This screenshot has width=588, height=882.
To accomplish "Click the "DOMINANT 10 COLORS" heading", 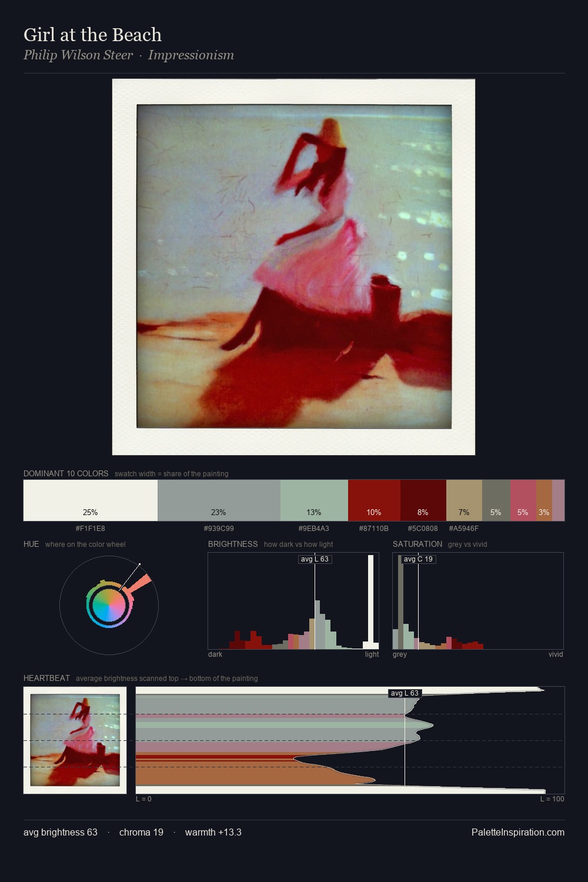I will (x=66, y=473).
